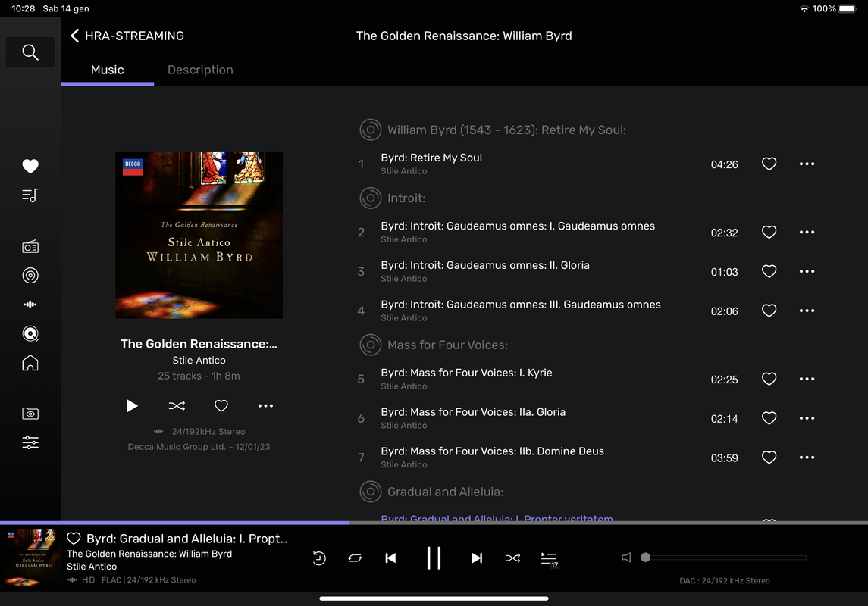Switch to the Music tab
868x606 pixels.
[x=108, y=70]
